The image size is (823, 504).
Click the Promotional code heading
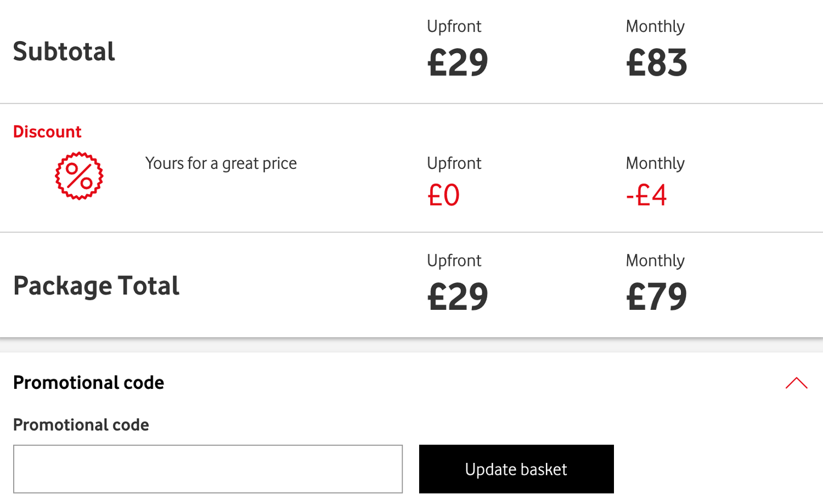88,383
